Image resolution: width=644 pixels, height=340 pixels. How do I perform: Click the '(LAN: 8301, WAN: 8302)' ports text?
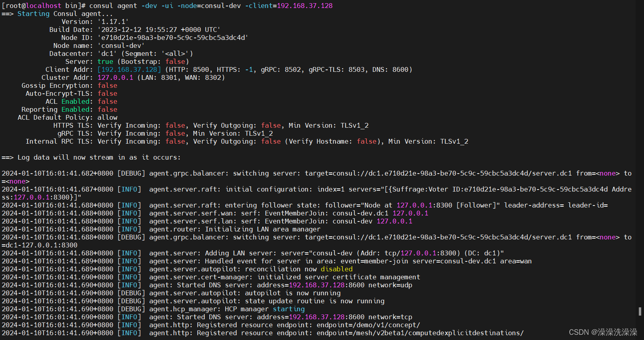tap(181, 77)
